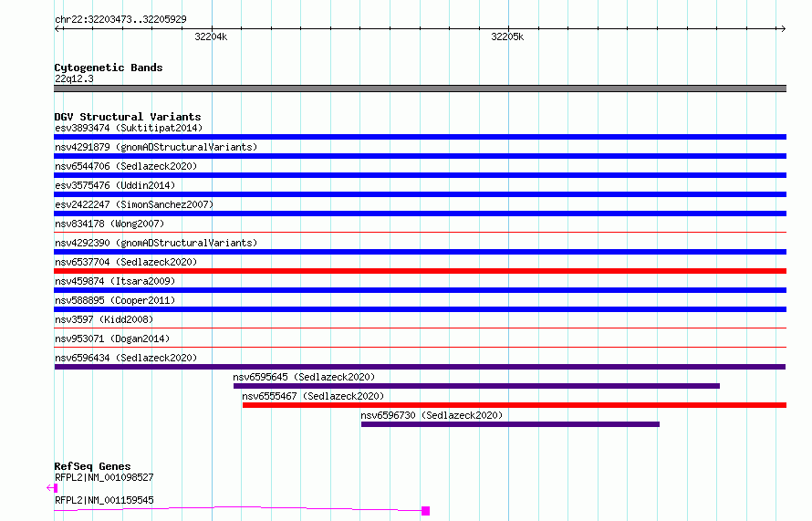Open nsv4291879 (gnomADStructuralVariants) label
812x521 pixels.
point(156,147)
